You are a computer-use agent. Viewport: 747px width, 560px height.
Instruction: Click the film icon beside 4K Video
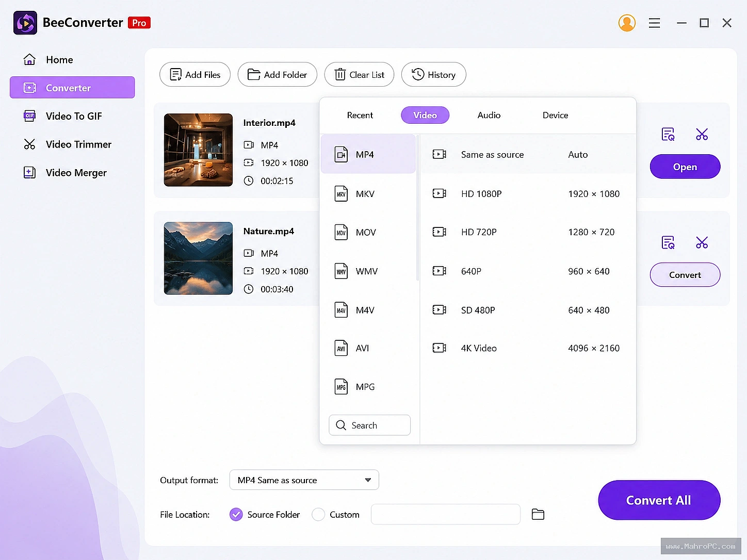coord(439,348)
